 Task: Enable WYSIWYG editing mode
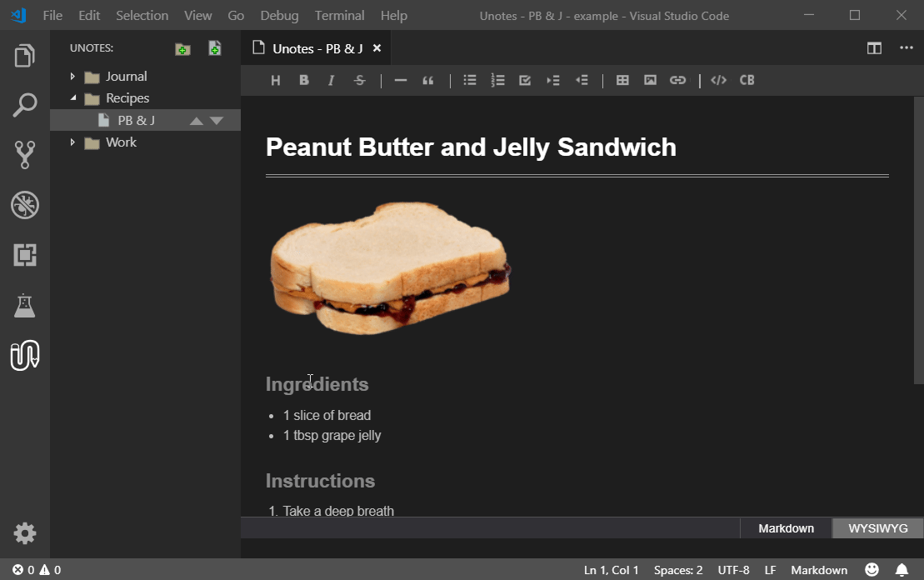[877, 527]
